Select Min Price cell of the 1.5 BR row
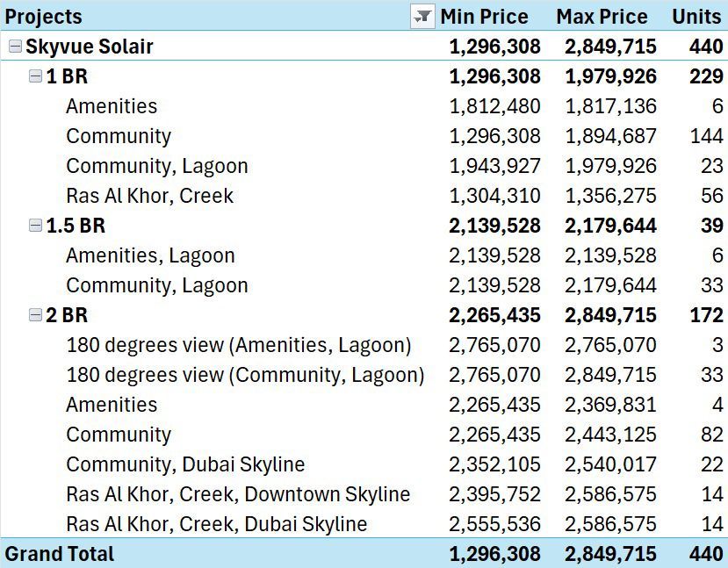 (x=494, y=226)
